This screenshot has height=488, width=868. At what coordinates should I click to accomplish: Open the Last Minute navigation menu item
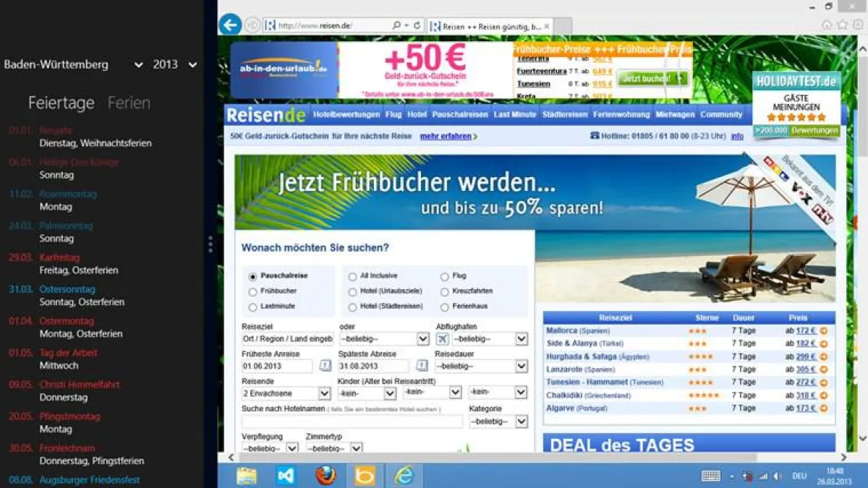coord(514,114)
